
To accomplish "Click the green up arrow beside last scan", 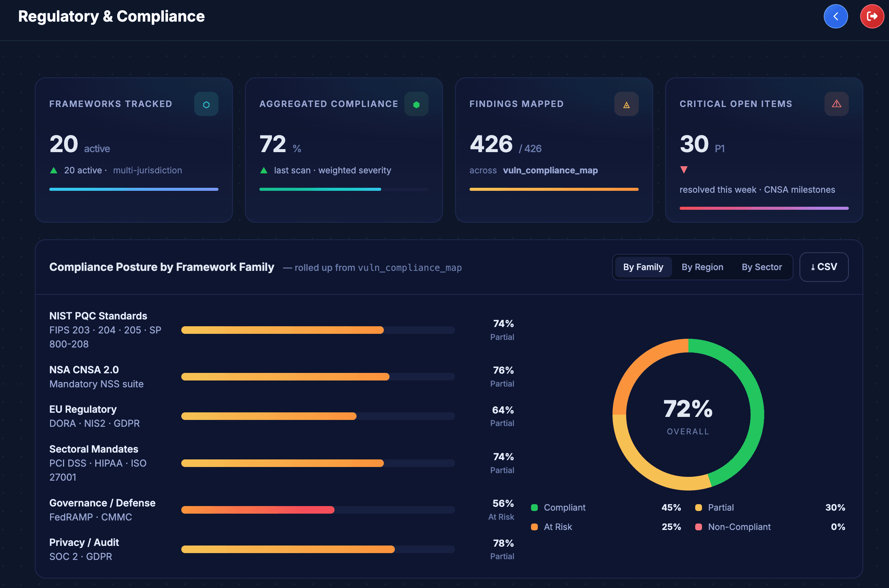I will pos(264,170).
